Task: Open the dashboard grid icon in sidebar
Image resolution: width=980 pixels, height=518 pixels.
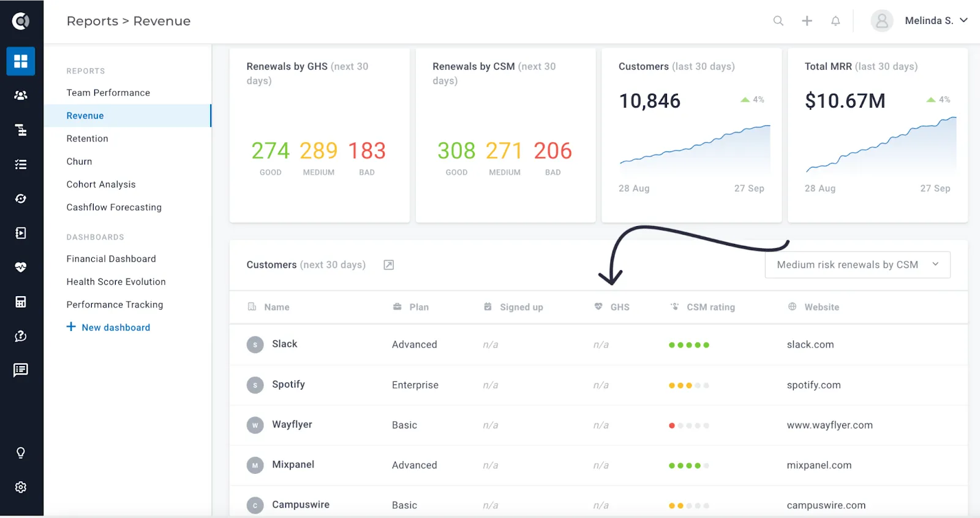Action: click(x=21, y=61)
